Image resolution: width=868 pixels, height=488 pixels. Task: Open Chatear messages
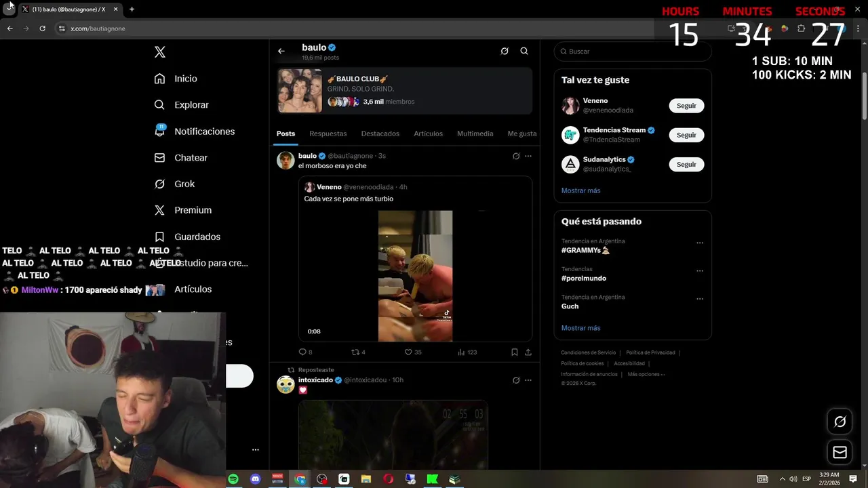pos(180,157)
